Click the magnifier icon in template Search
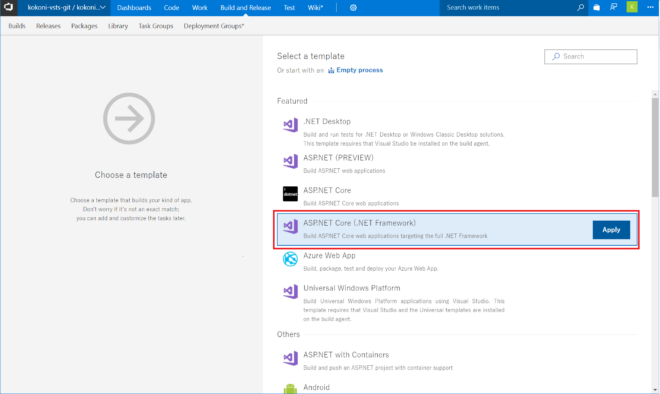Image resolution: width=660 pixels, height=394 pixels. coord(556,56)
